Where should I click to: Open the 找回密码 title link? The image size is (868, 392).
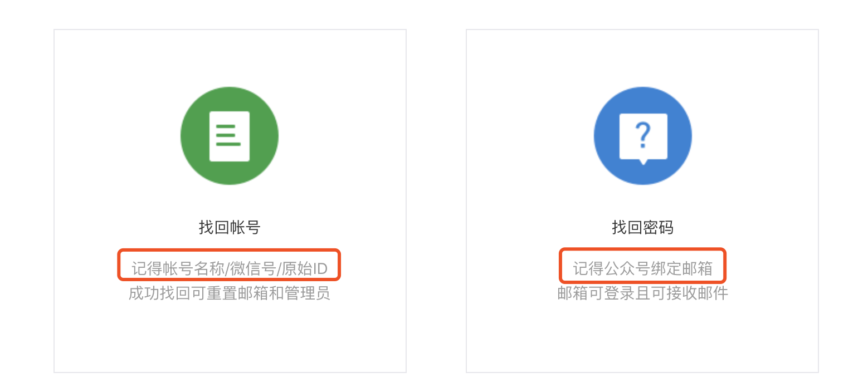click(642, 227)
